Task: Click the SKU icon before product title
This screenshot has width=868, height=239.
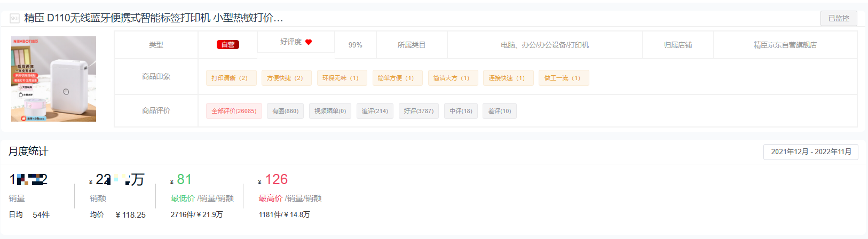Action: point(14,19)
